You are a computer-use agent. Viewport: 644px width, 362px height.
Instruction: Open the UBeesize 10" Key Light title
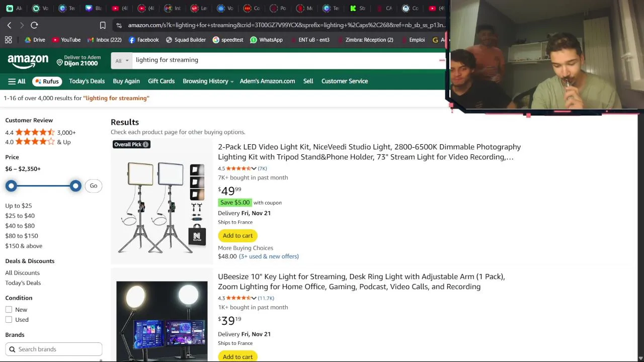(361, 282)
